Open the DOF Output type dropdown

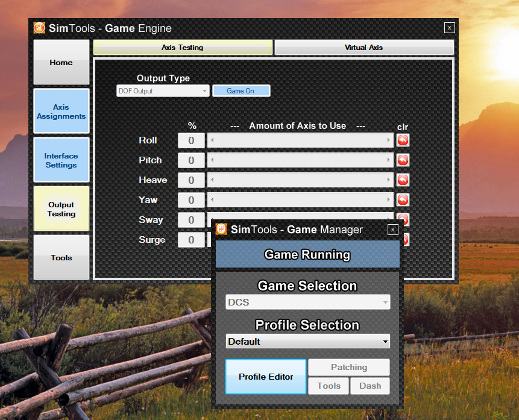(163, 90)
